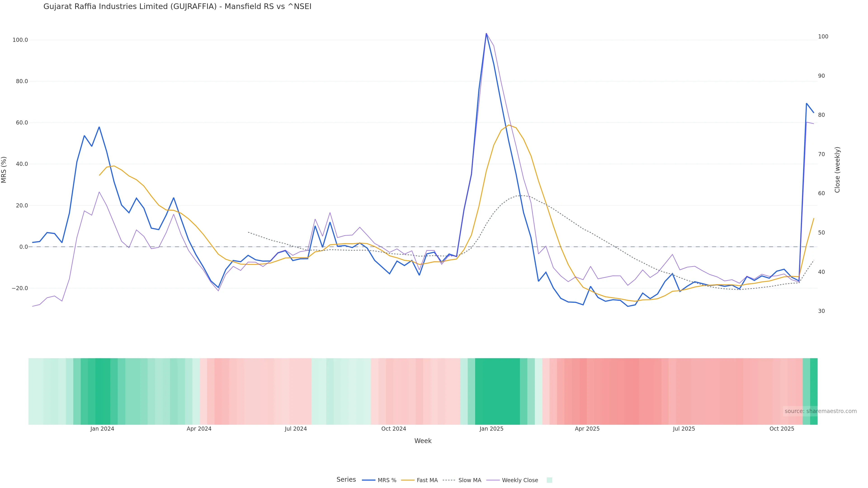Click the 'Jul 2024' x-axis tick label

click(295, 429)
